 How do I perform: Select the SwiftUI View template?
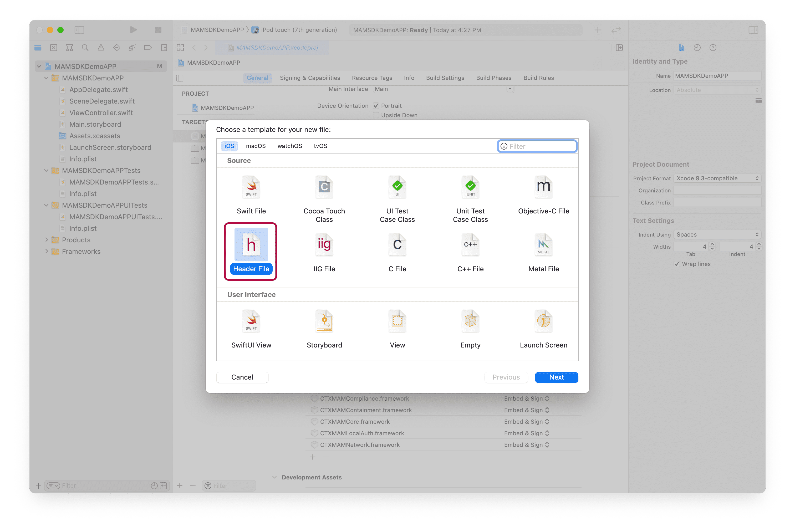pyautogui.click(x=251, y=321)
